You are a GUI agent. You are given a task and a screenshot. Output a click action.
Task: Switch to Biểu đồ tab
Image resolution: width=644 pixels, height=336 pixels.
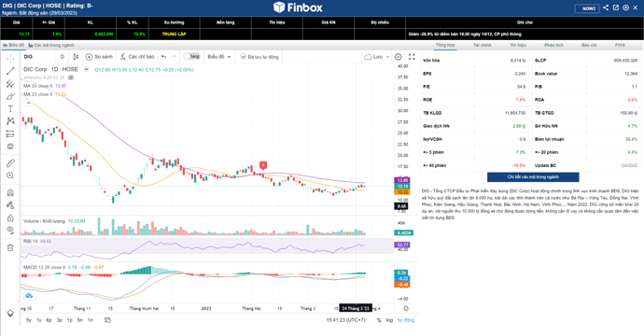(x=14, y=45)
